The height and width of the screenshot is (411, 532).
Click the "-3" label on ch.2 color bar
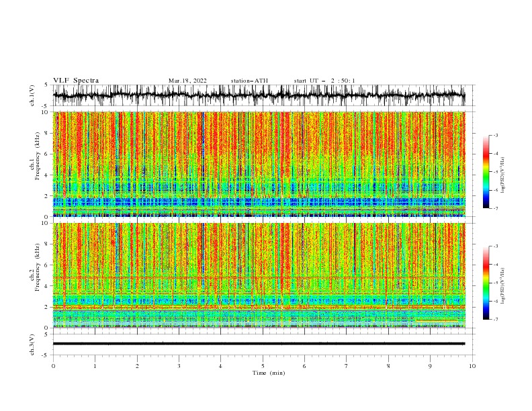495,246
